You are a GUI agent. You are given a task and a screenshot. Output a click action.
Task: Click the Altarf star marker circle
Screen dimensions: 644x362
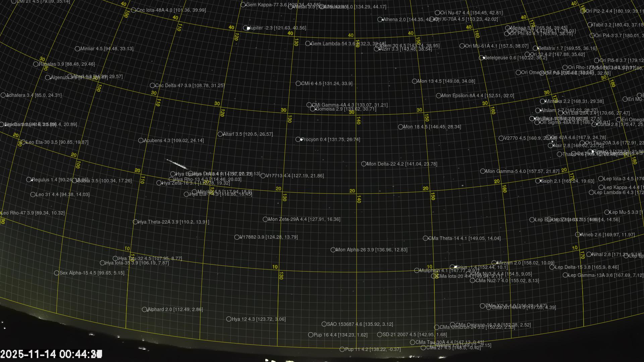[220, 134]
